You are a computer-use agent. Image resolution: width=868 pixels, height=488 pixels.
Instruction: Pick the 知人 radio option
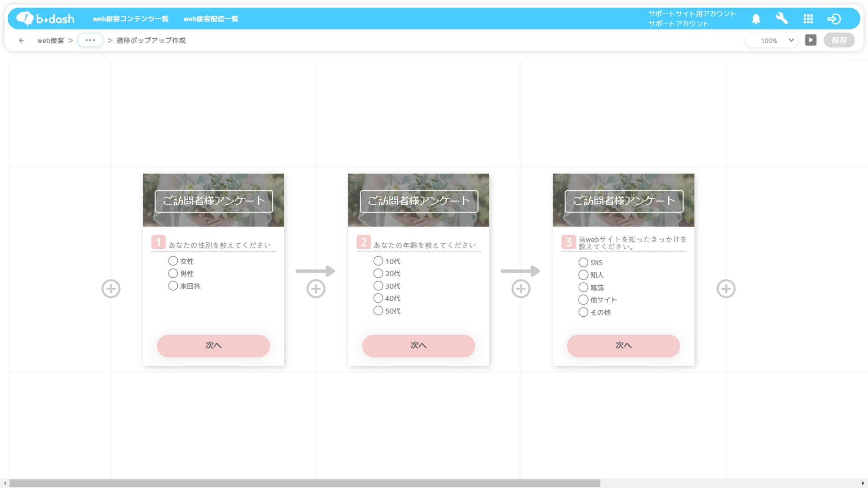pos(583,275)
